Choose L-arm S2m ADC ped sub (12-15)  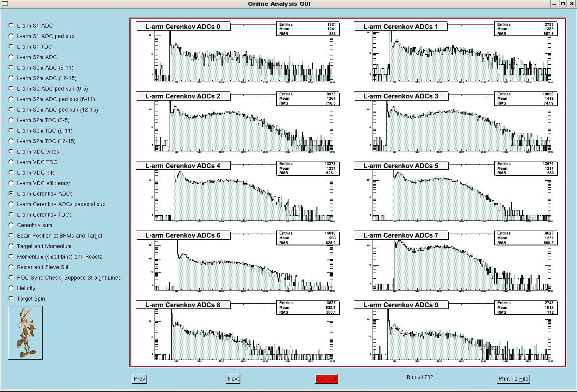point(11,110)
